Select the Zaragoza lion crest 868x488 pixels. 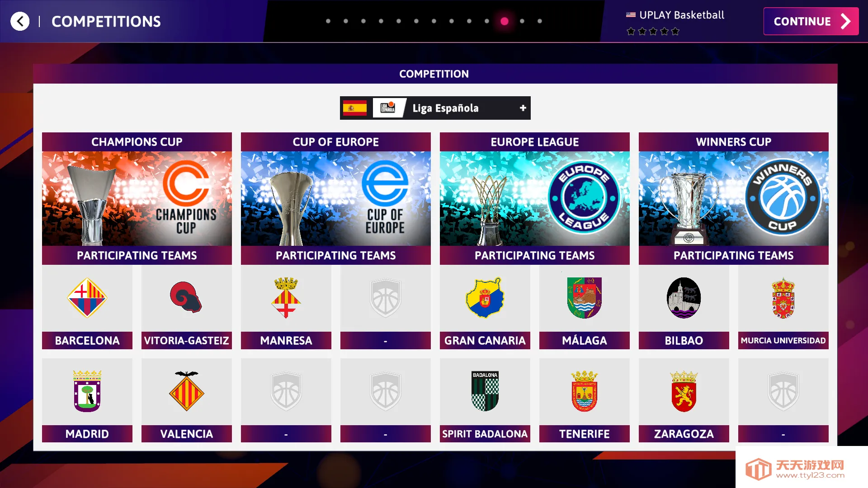(x=684, y=391)
